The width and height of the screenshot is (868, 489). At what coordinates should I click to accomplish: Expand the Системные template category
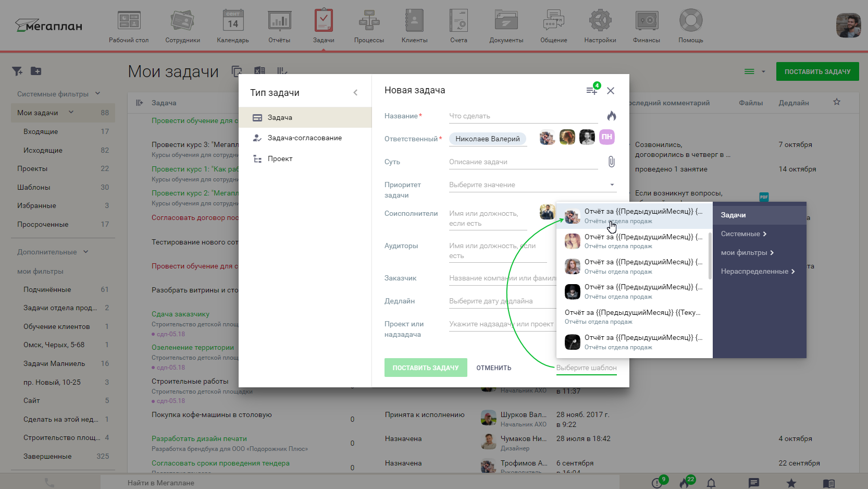[x=744, y=234]
